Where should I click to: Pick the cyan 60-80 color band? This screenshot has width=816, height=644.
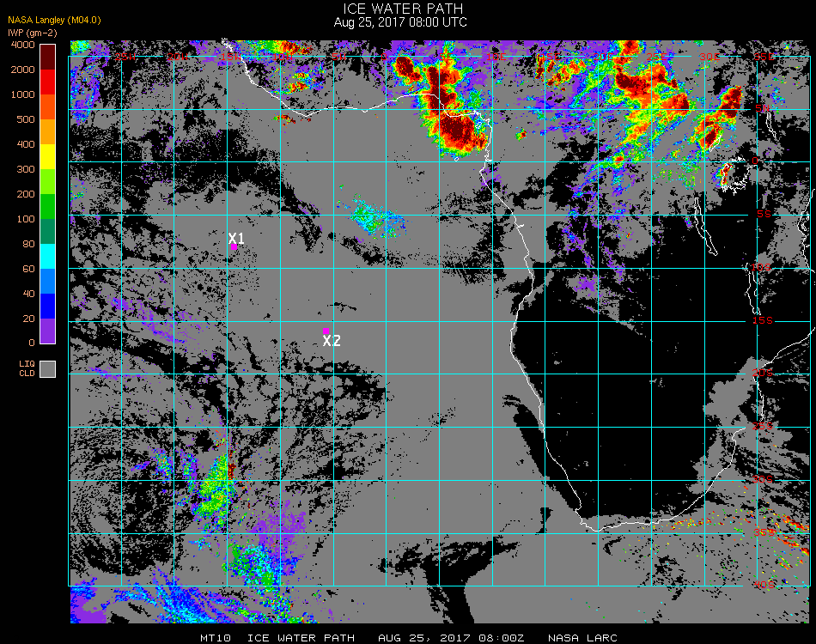[48, 257]
